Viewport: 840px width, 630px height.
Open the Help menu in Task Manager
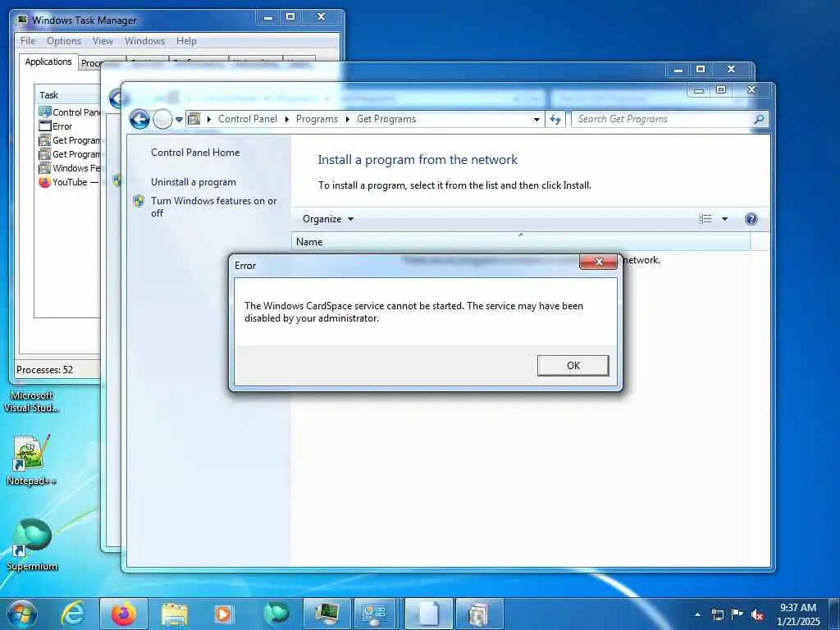pos(186,41)
